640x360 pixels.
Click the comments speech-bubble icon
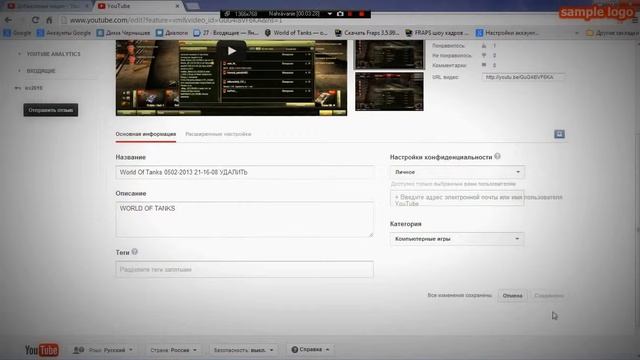[x=484, y=65]
